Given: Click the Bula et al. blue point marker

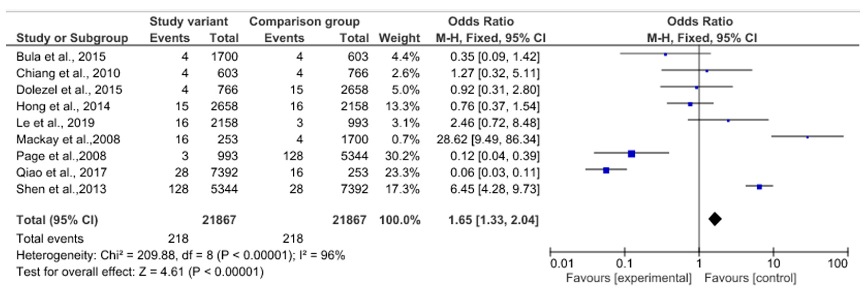Looking at the screenshot, I should tap(665, 55).
